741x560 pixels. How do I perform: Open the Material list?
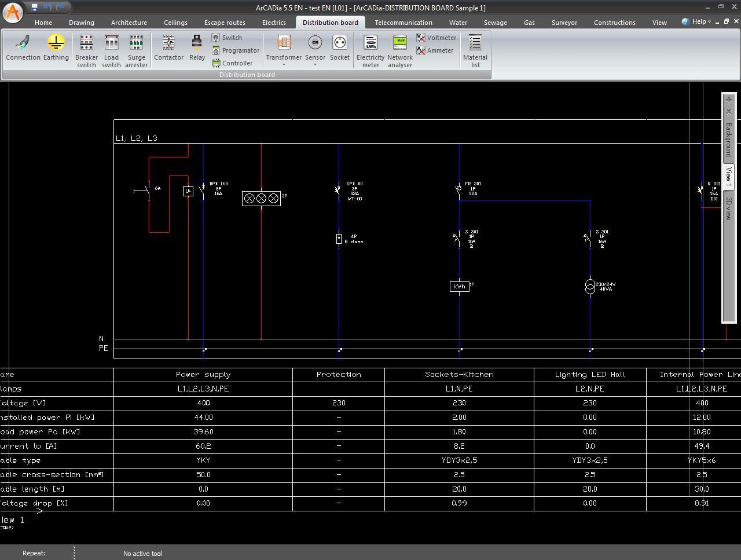pyautogui.click(x=475, y=51)
